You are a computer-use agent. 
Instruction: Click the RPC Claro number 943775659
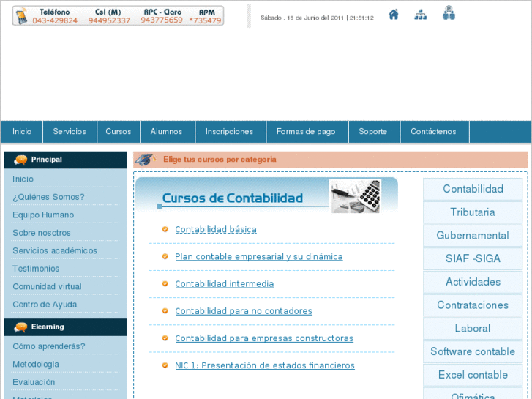pyautogui.click(x=162, y=20)
